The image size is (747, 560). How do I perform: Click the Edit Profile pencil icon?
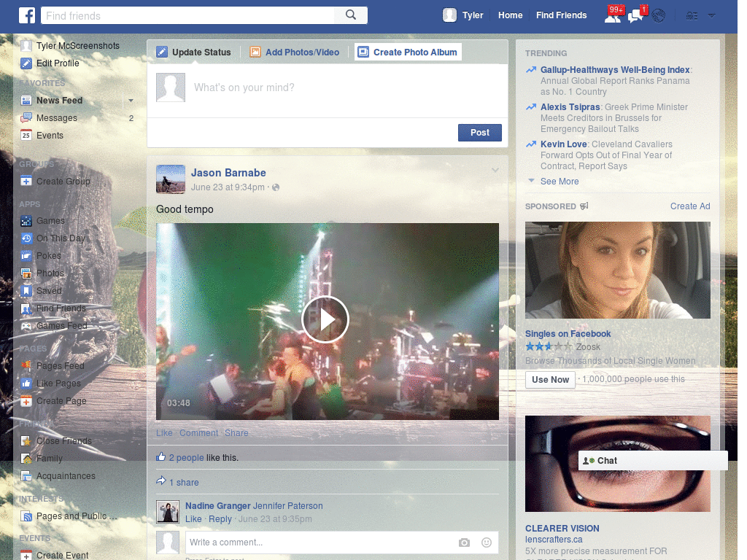pyautogui.click(x=26, y=63)
